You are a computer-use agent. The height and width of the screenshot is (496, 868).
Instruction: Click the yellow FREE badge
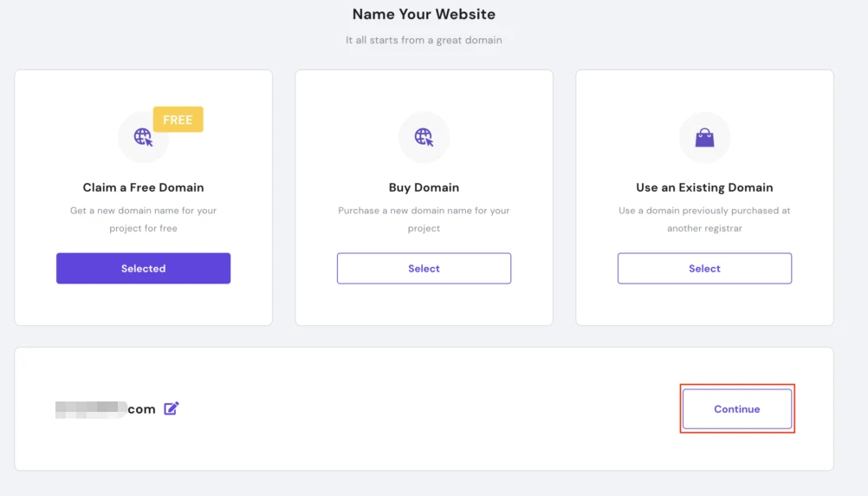tap(178, 119)
